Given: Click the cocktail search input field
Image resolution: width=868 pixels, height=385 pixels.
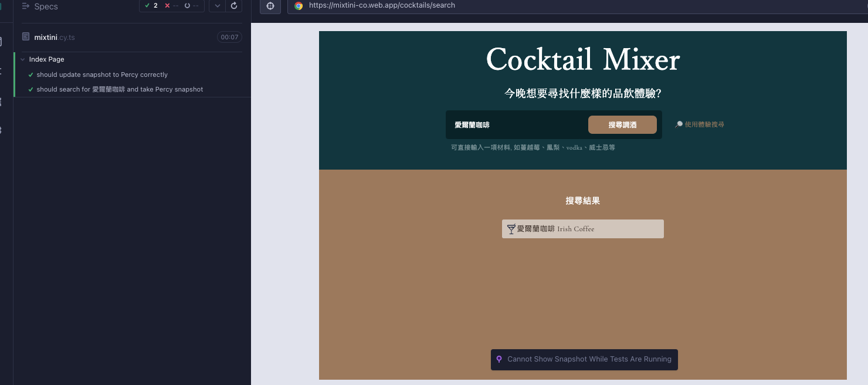Looking at the screenshot, I should 517,125.
